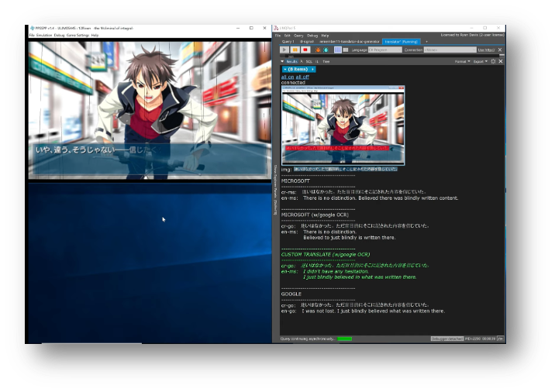This screenshot has width=555, height=392.
Task: Click the status bar button at far right
Action: (x=500, y=339)
